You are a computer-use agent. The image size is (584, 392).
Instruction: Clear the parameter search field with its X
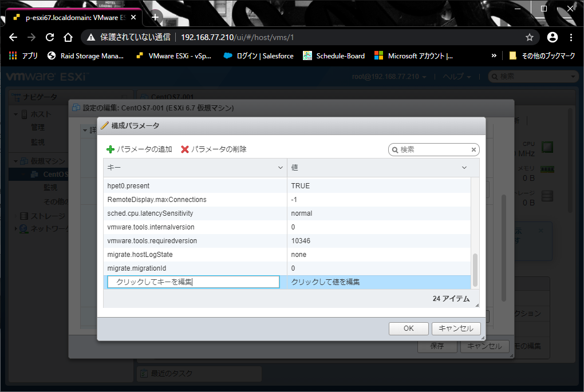(473, 150)
